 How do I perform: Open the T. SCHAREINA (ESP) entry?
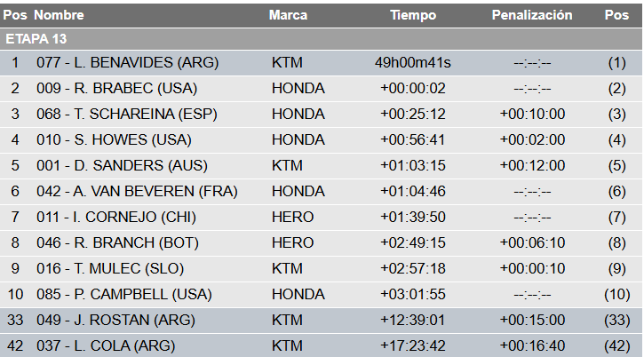127,115
